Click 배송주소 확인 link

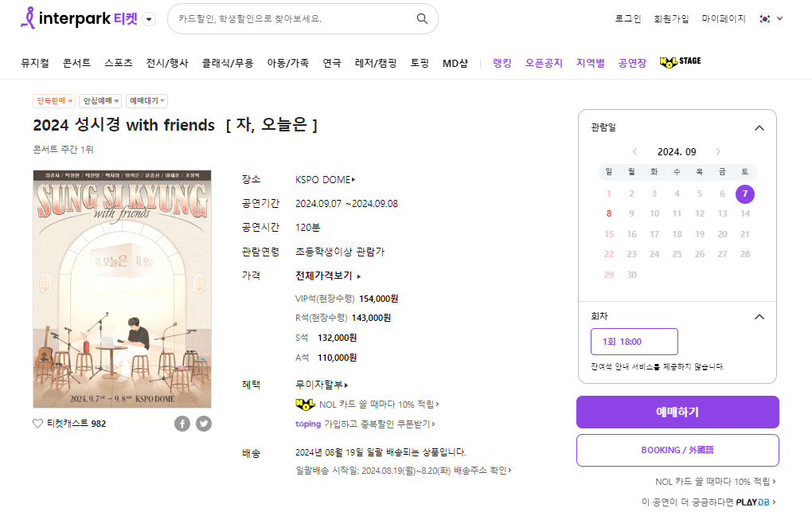pos(482,471)
